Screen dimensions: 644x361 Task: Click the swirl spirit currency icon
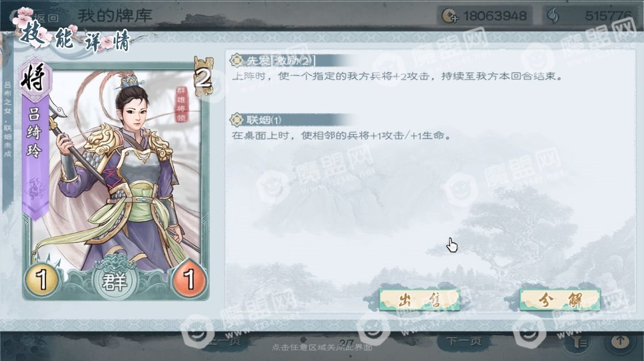pos(553,16)
